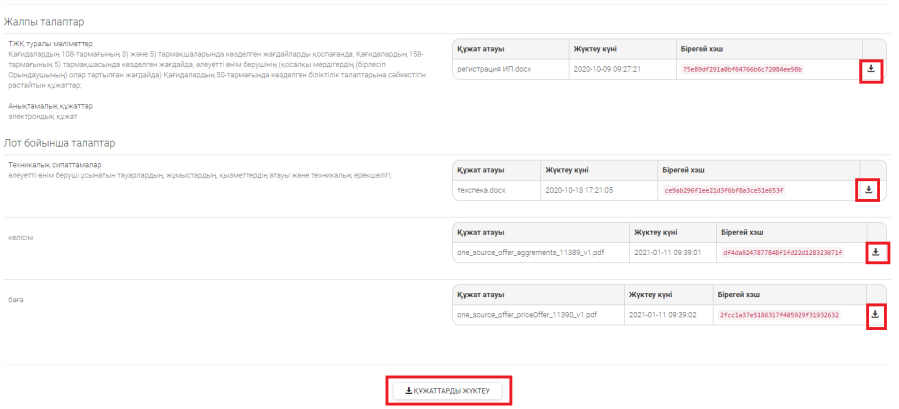Click the техспека.docx file name
Image resolution: width=899 pixels, height=409 pixels.
click(x=483, y=190)
